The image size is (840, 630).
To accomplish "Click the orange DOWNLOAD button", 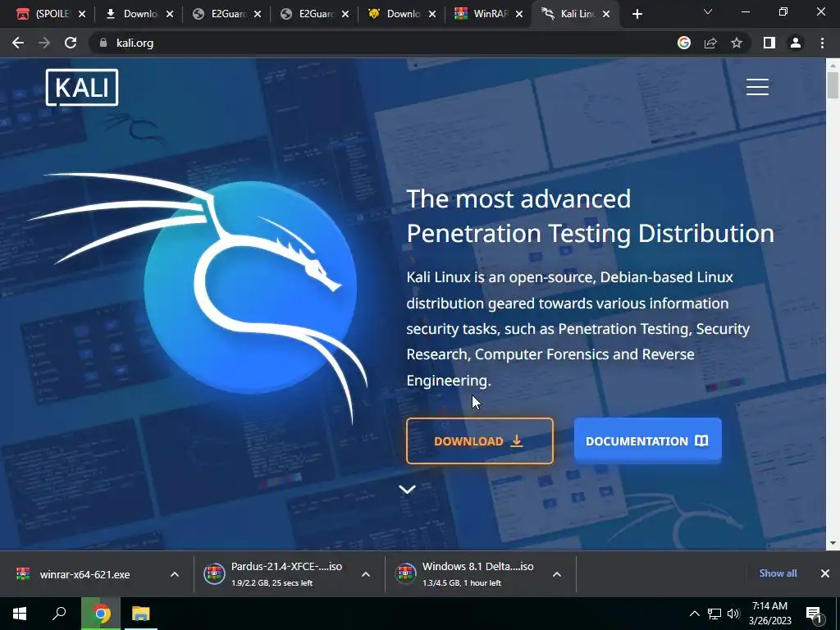I will coord(479,441).
